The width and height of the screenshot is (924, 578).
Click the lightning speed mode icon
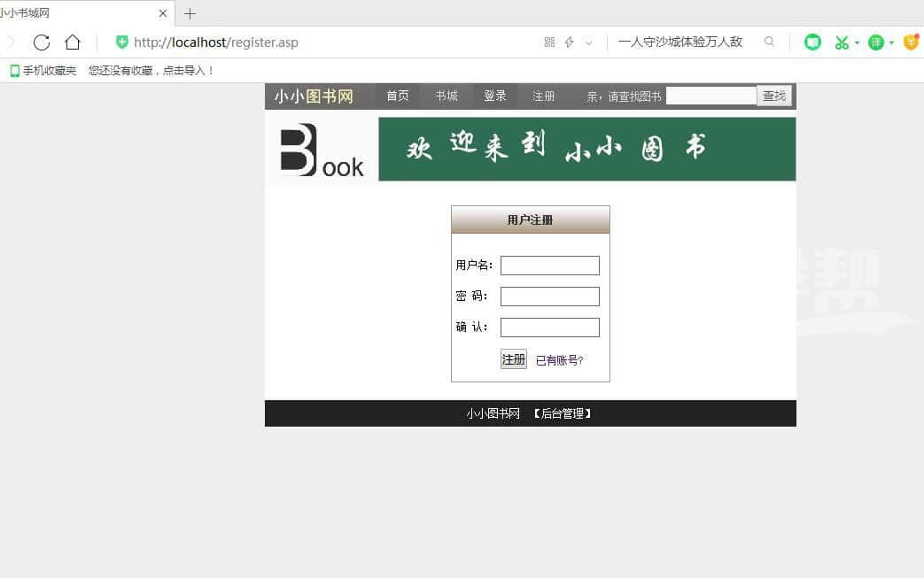pos(570,42)
